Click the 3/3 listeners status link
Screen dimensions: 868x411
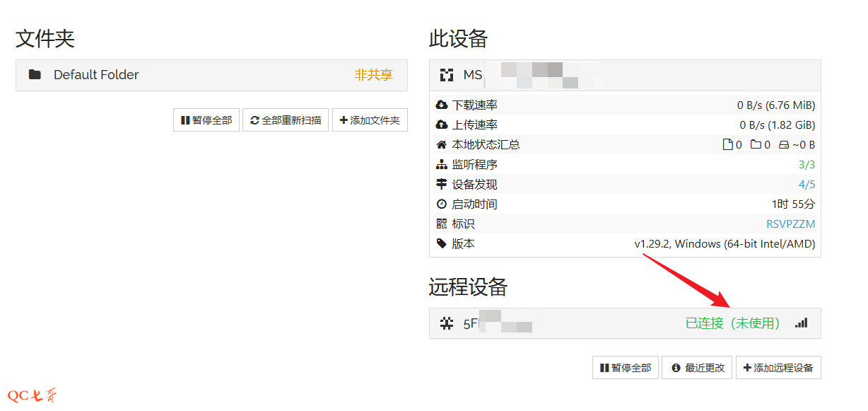807,165
